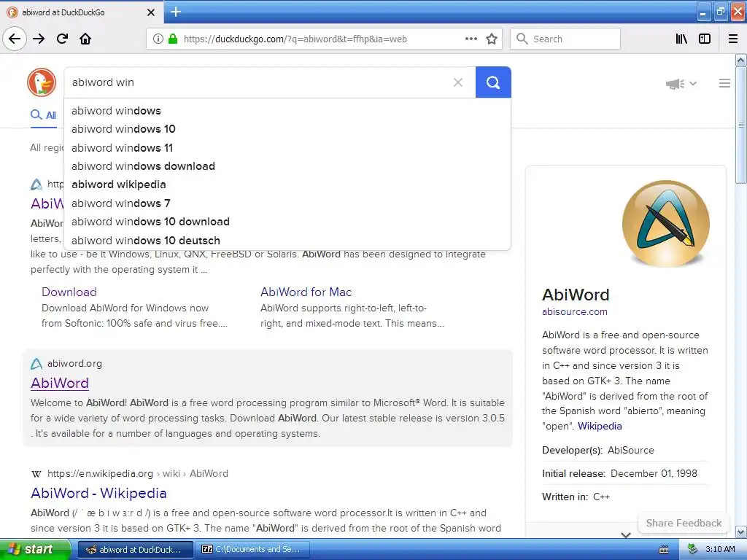
Task: Click the keyboard icon in system tray
Action: [664, 550]
